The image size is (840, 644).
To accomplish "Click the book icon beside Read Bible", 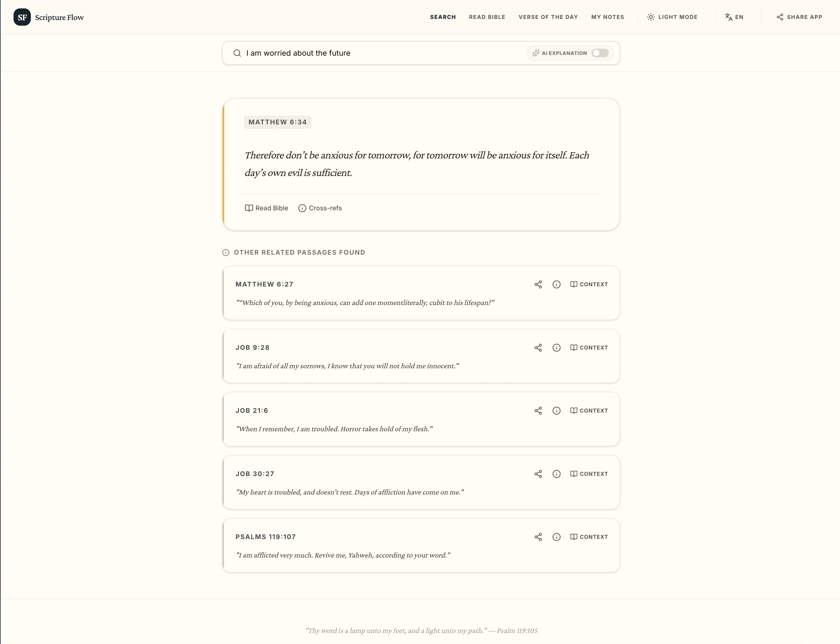I will [249, 208].
